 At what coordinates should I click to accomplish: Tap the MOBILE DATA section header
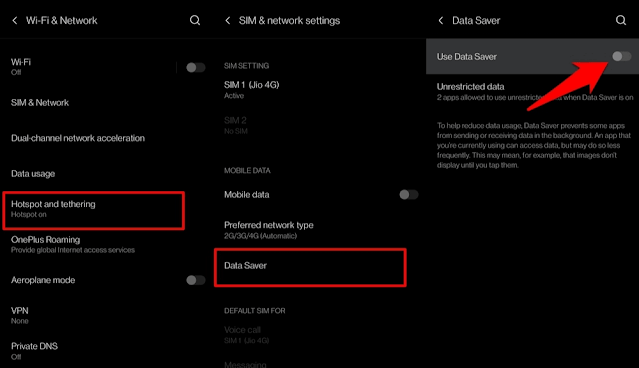(x=247, y=170)
